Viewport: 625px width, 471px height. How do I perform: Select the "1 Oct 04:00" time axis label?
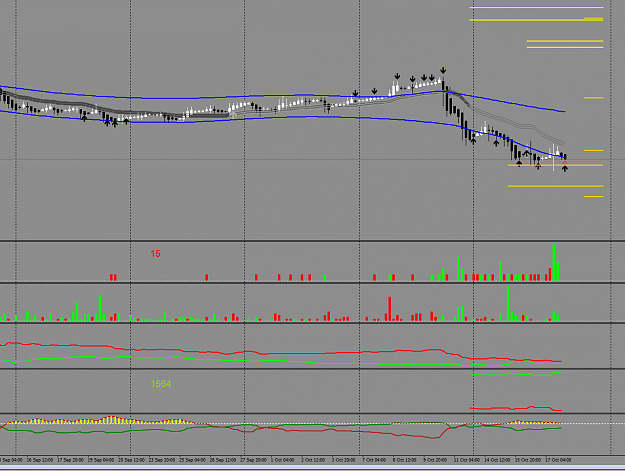coord(283,460)
